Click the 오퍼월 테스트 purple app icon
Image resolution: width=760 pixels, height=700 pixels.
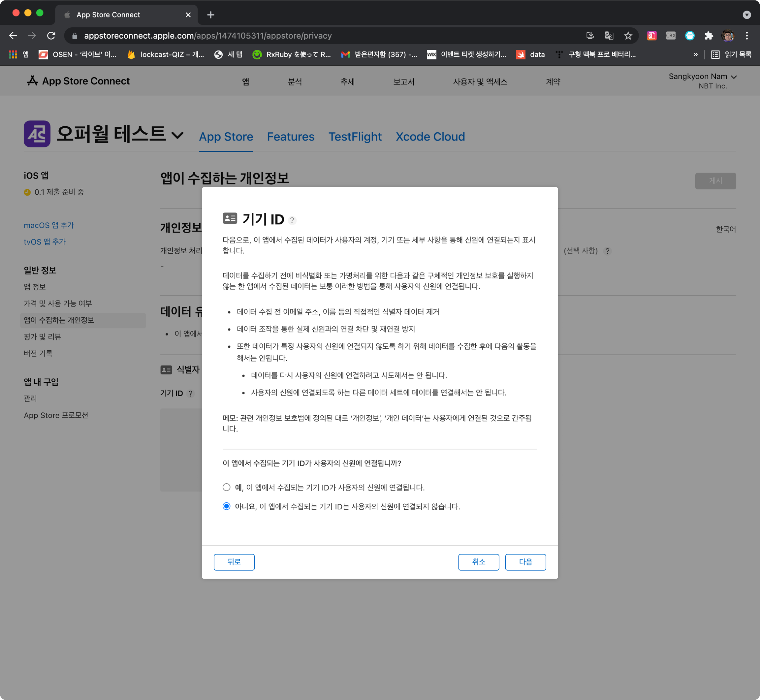click(37, 134)
